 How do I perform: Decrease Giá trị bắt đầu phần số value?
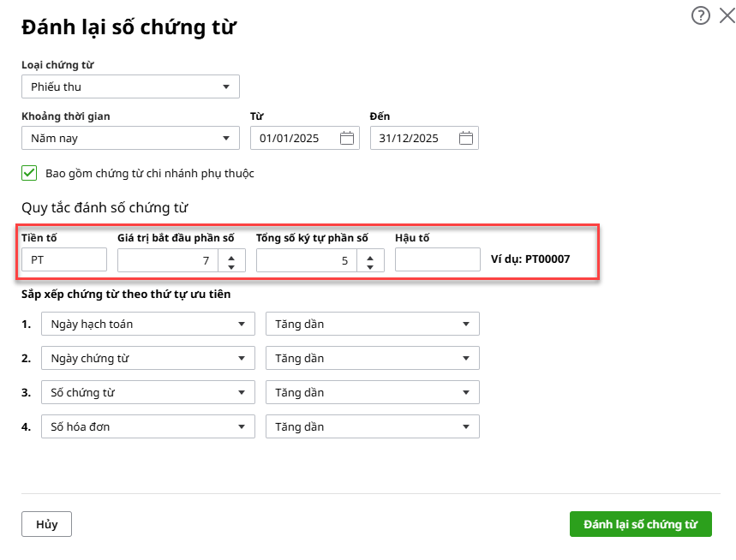tap(231, 265)
